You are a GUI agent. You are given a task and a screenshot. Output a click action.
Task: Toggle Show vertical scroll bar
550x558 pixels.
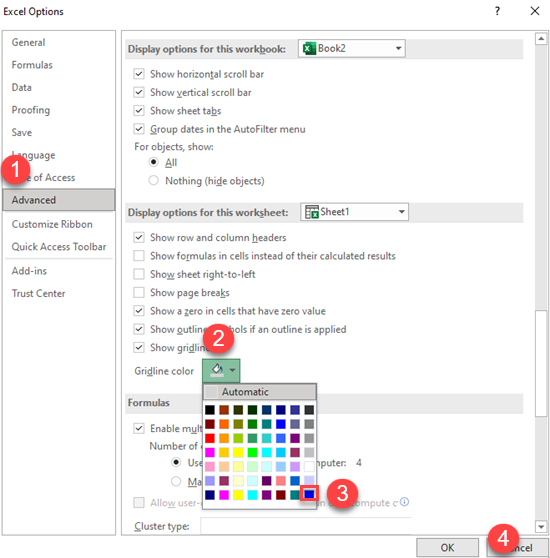(139, 93)
